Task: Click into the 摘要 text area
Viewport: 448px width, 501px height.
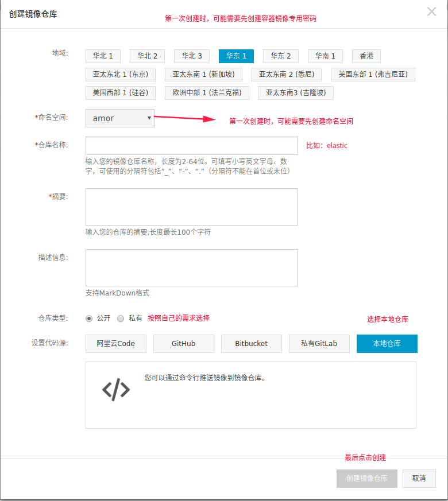Action: (x=192, y=207)
